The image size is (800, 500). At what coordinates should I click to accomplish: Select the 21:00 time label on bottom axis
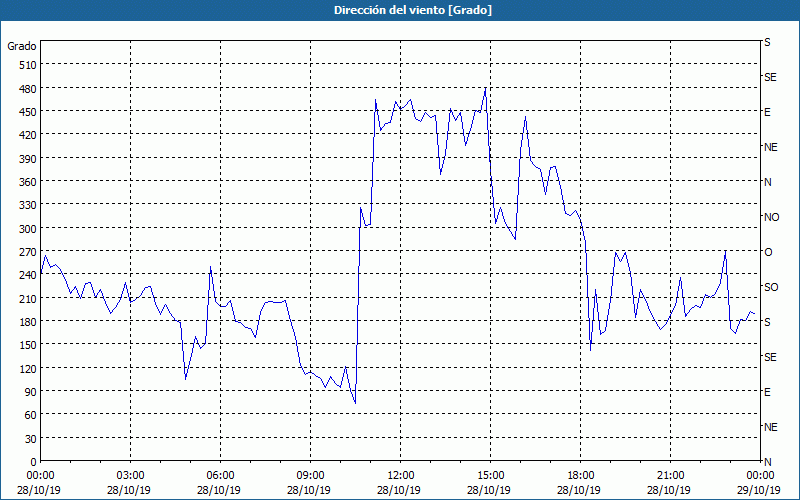coord(670,476)
